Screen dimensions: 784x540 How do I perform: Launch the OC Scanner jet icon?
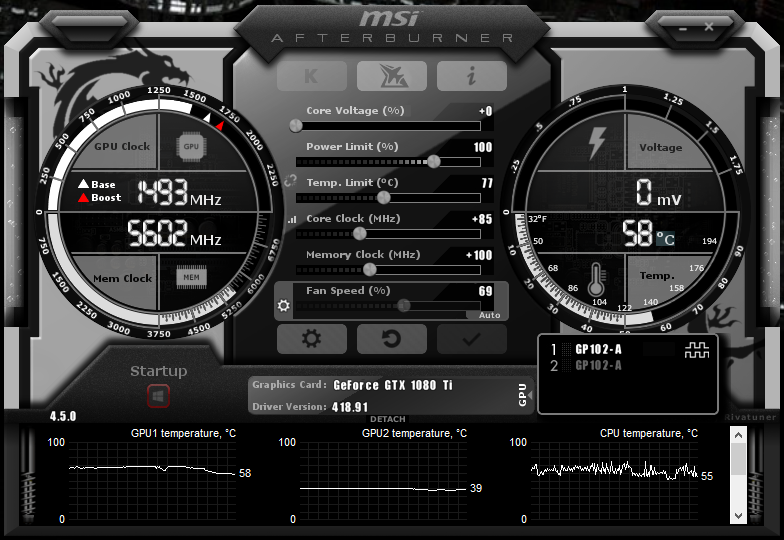tap(392, 76)
